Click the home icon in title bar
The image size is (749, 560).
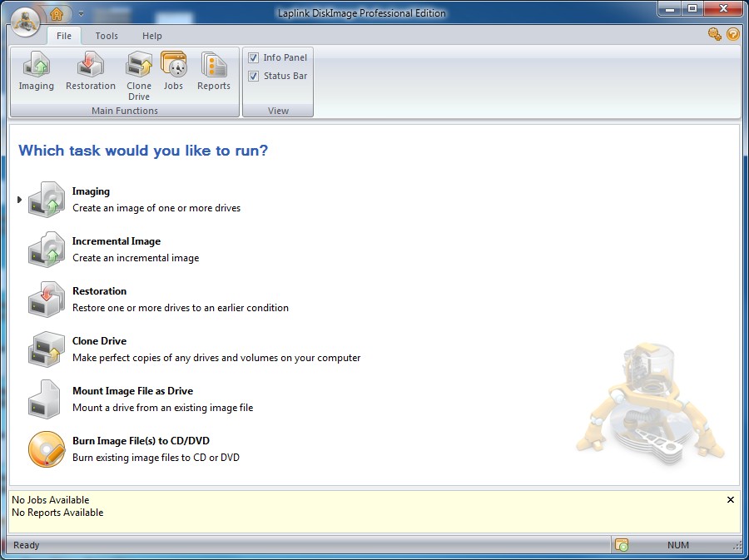pyautogui.click(x=57, y=14)
